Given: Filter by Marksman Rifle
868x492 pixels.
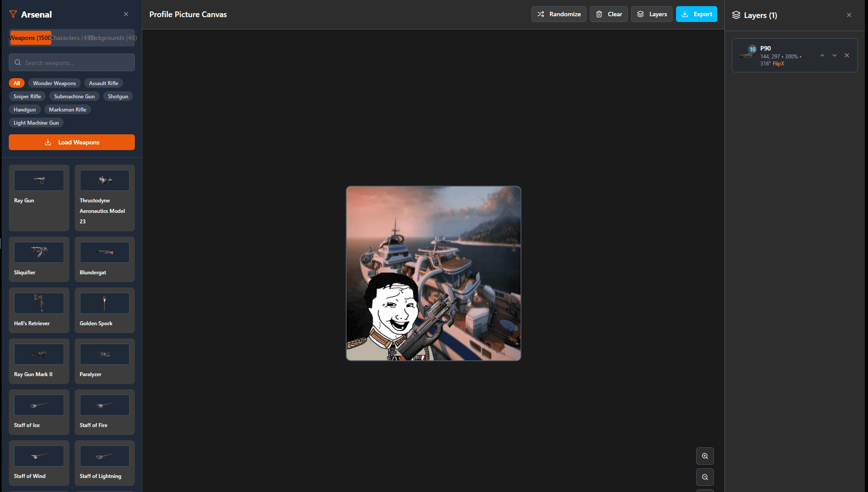Looking at the screenshot, I should pos(68,109).
